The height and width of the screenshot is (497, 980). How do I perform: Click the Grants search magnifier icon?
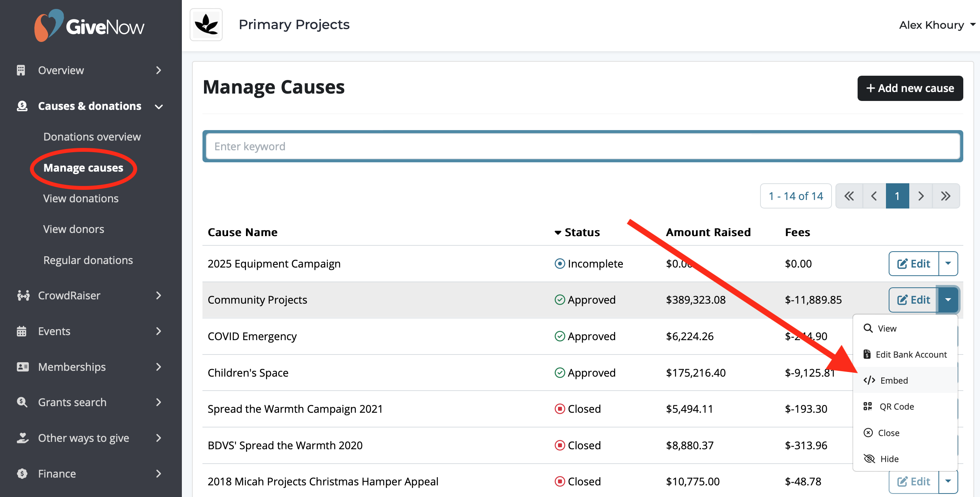tap(22, 402)
